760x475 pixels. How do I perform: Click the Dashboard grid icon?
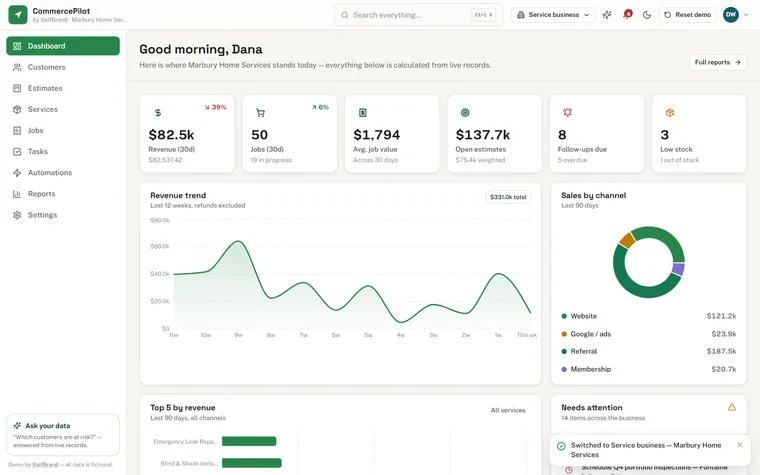pos(17,46)
